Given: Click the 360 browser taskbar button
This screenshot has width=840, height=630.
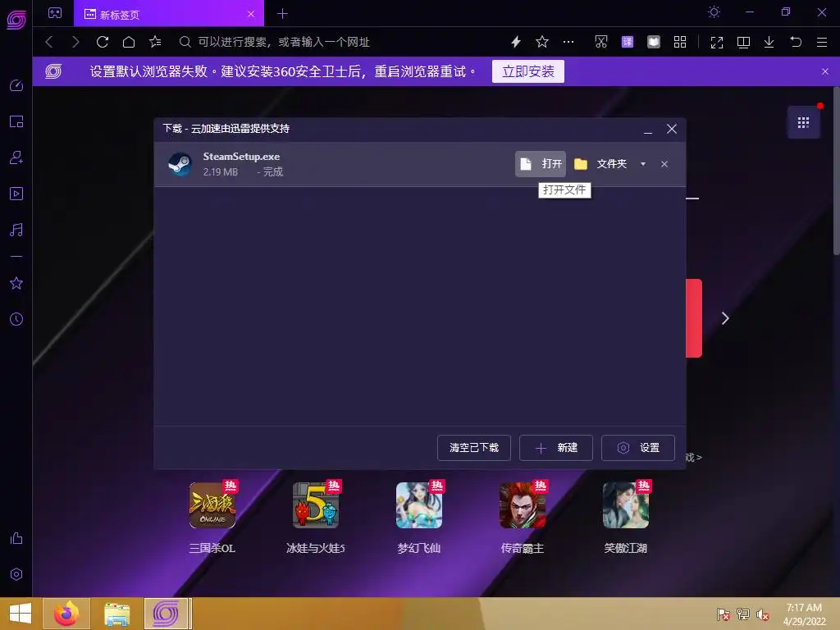Looking at the screenshot, I should pos(167,614).
